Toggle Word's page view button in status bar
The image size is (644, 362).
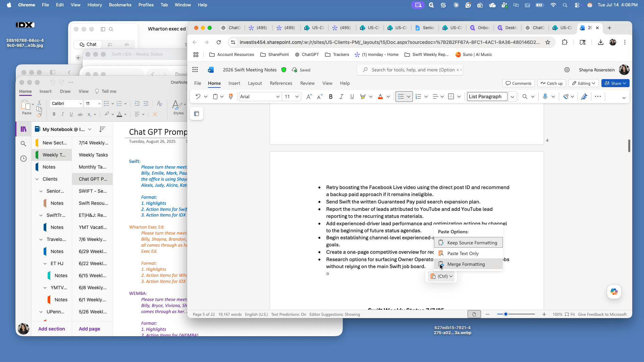[x=474, y=314]
